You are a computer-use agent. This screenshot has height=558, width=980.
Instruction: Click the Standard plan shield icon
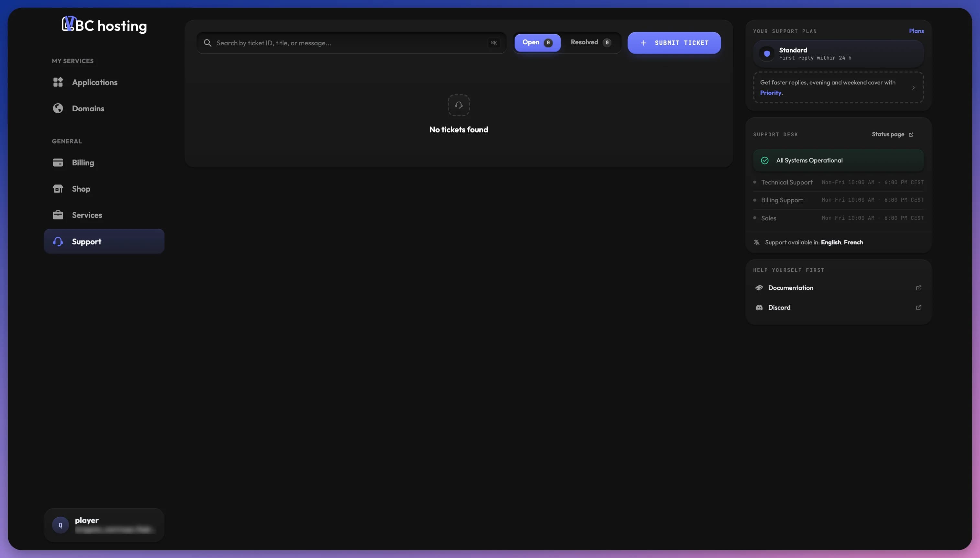click(x=767, y=54)
